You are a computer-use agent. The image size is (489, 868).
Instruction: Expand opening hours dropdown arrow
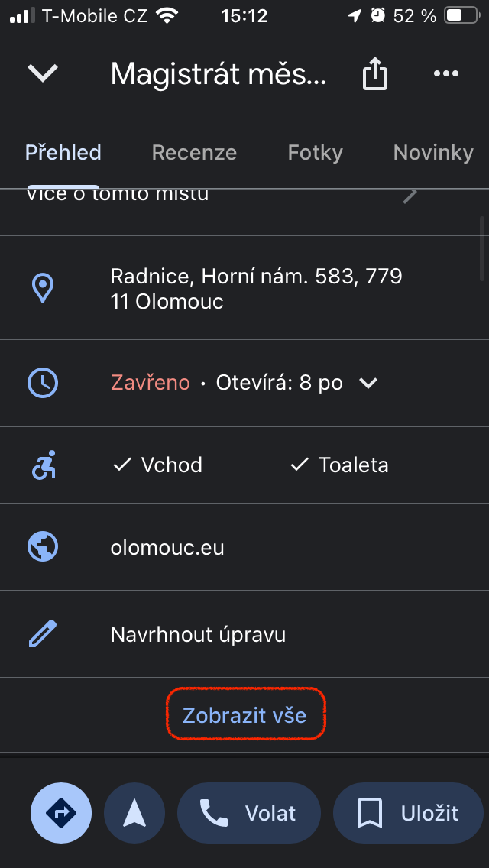click(x=368, y=383)
